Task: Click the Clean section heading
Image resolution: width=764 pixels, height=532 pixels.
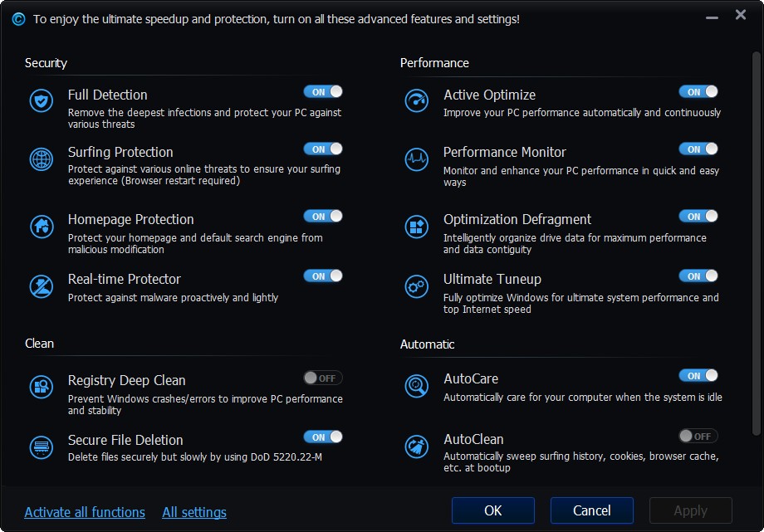Action: pos(39,344)
